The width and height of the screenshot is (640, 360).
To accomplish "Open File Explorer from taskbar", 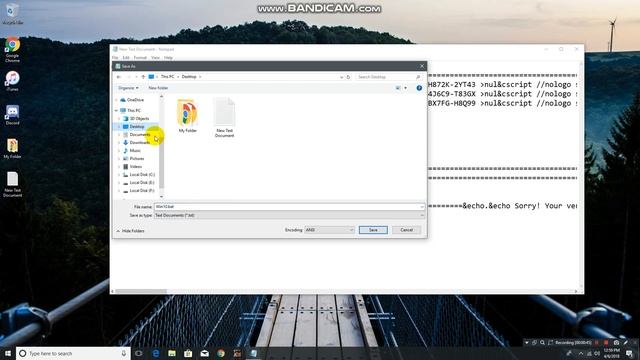I will point(172,353).
